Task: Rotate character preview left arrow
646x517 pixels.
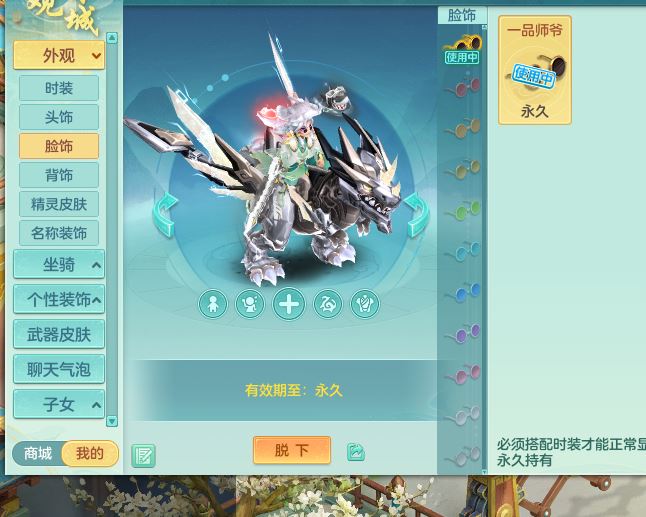Action: point(166,214)
